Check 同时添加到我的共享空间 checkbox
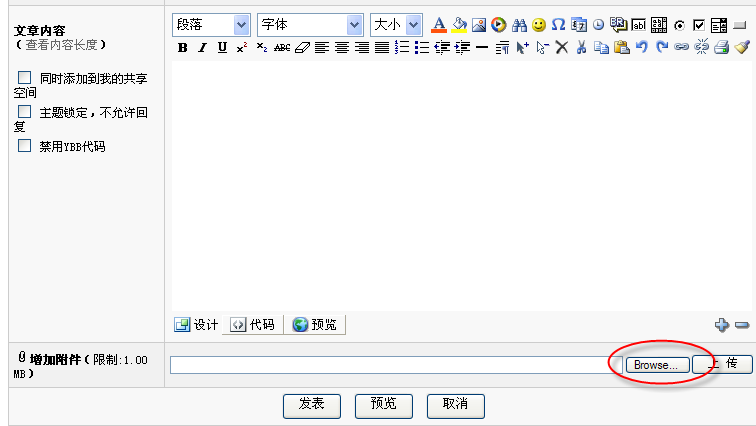Viewport: 756px width, 426px height. pos(25,77)
